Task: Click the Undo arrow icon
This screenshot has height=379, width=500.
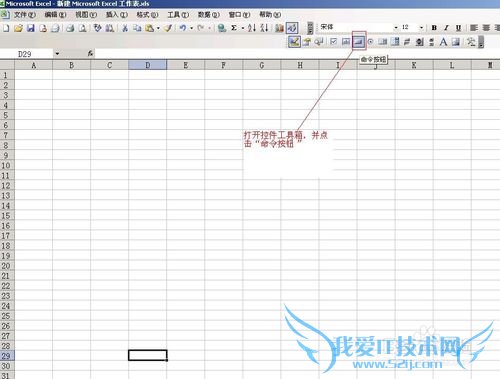Action: [183, 28]
